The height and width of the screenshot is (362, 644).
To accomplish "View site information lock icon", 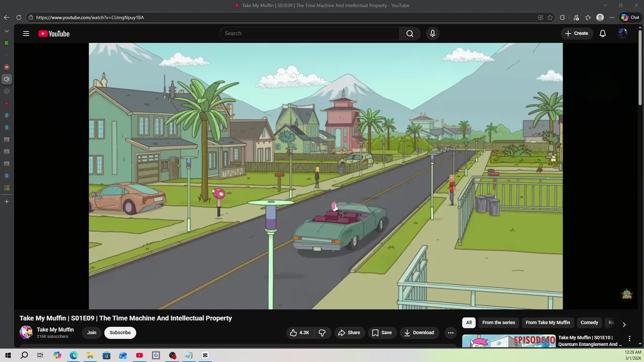I will 31,18.
